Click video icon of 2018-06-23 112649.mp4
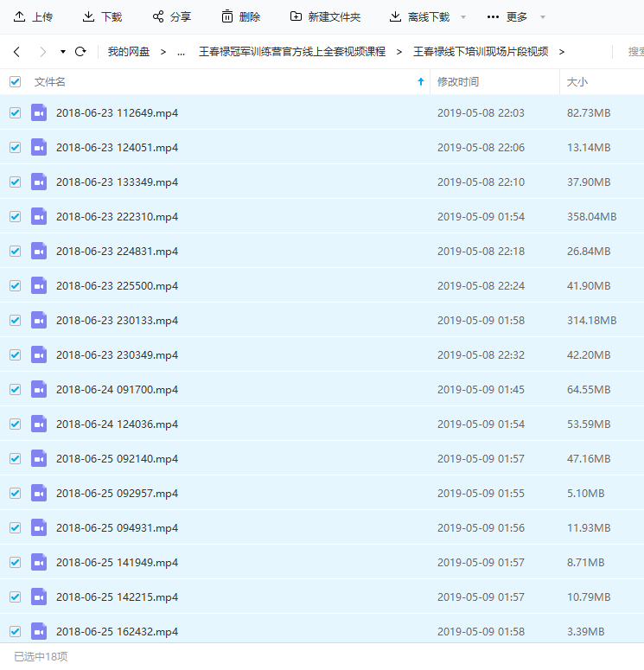 tap(39, 112)
